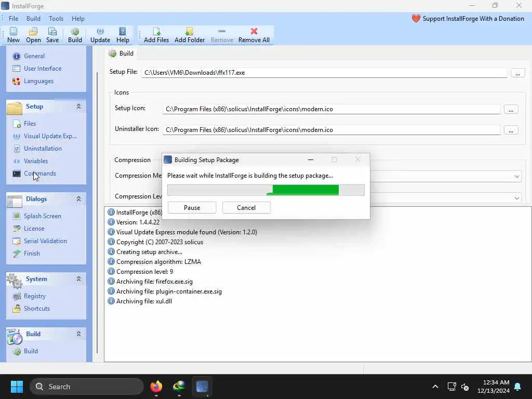
Task: Click the Save toolbar icon
Action: (x=52, y=35)
